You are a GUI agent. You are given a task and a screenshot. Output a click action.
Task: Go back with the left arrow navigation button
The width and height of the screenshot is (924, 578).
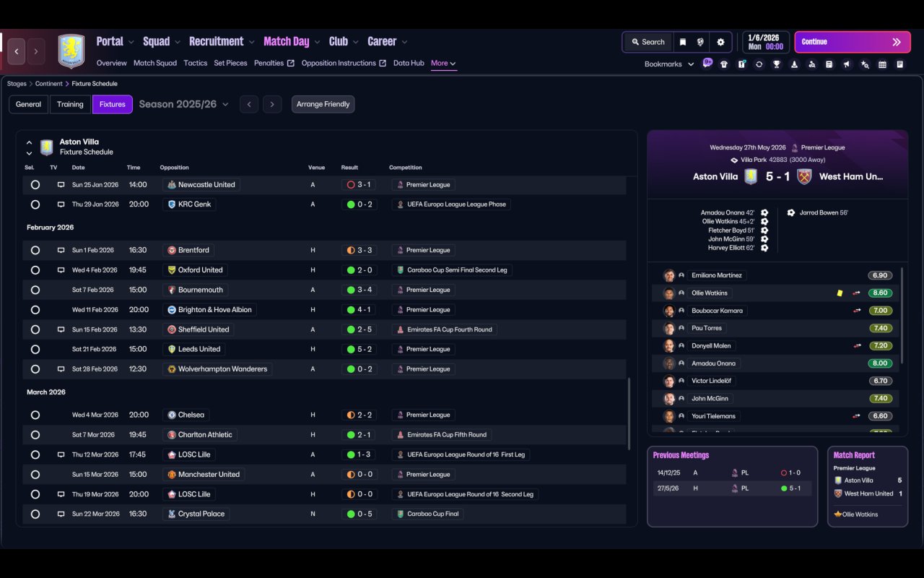[17, 51]
